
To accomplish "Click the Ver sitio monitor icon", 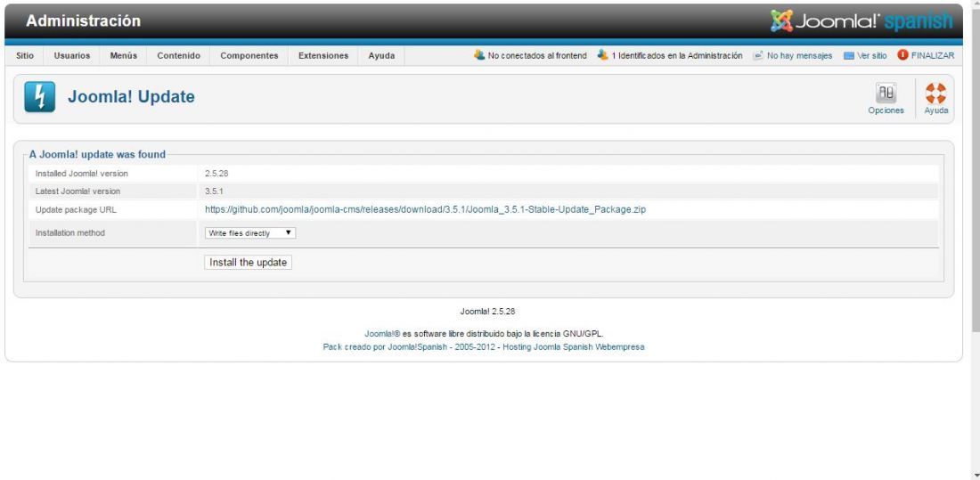I will [849, 55].
